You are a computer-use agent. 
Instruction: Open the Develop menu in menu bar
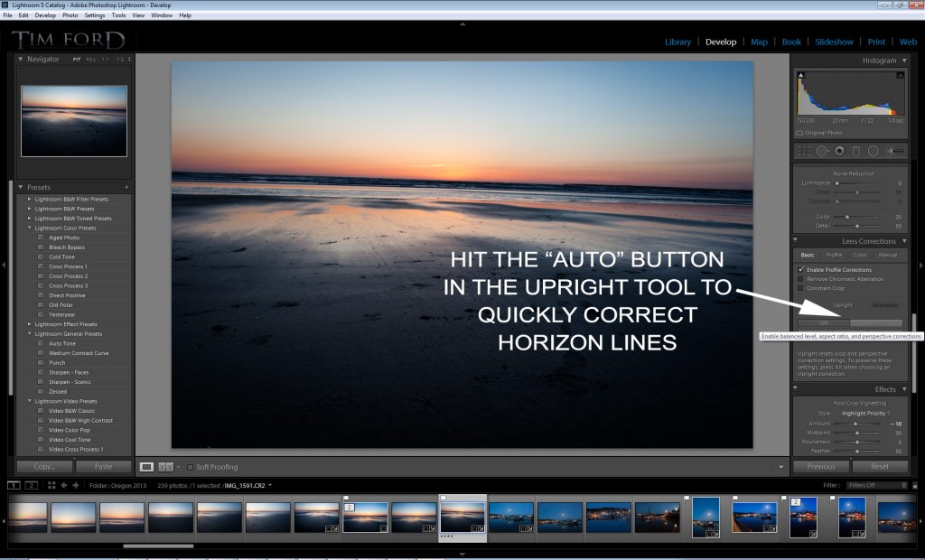[x=44, y=15]
